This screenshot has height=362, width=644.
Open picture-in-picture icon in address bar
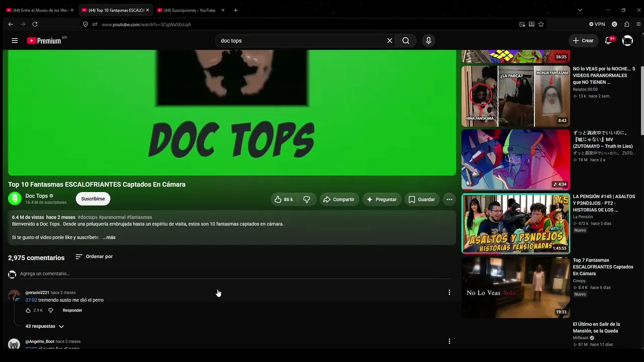tap(522, 24)
